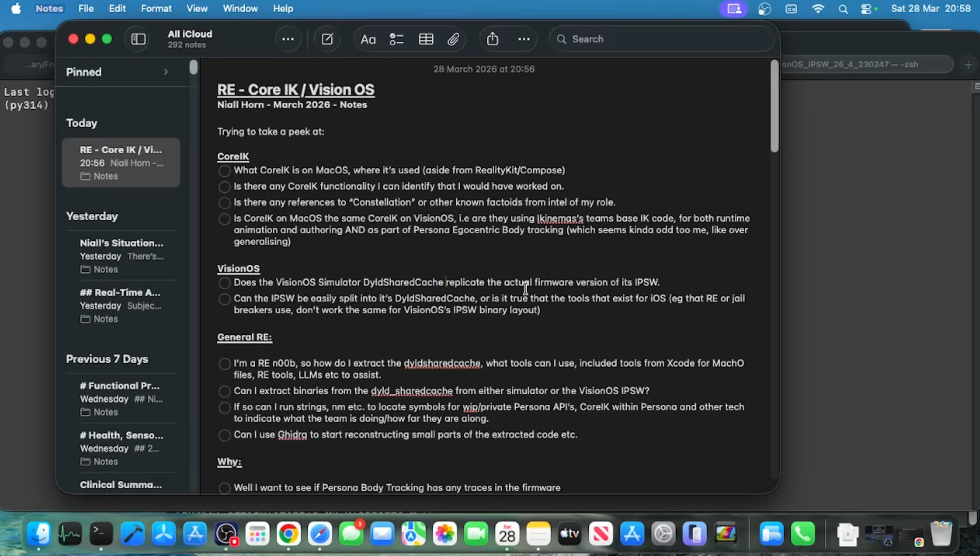Select the Terminal tab ending in "-zsh"
Image resolution: width=980 pixels, height=556 pixels.
point(866,64)
